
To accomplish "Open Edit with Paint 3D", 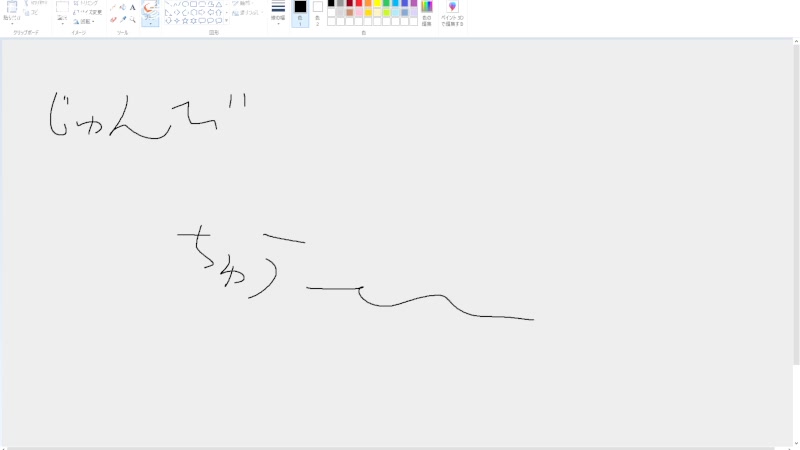I will pos(452,12).
